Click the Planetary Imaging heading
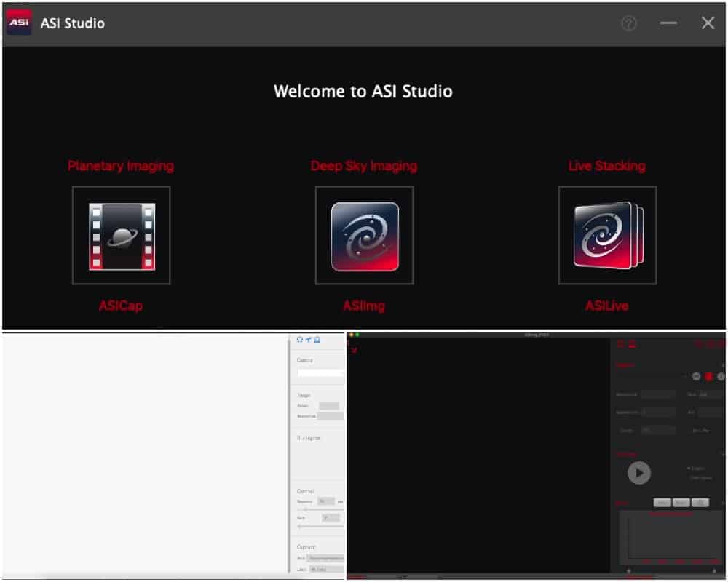This screenshot has width=728, height=582. pyautogui.click(x=121, y=166)
